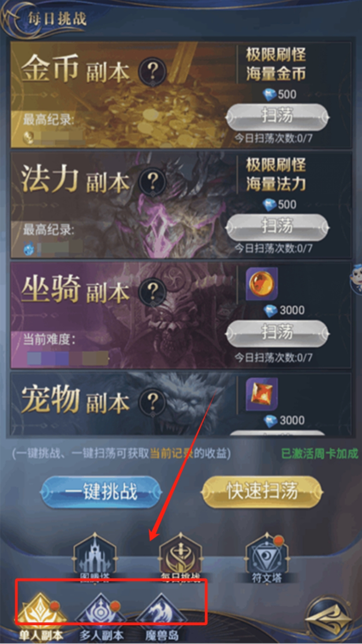Click the 一键挑战 blue button

tap(101, 492)
